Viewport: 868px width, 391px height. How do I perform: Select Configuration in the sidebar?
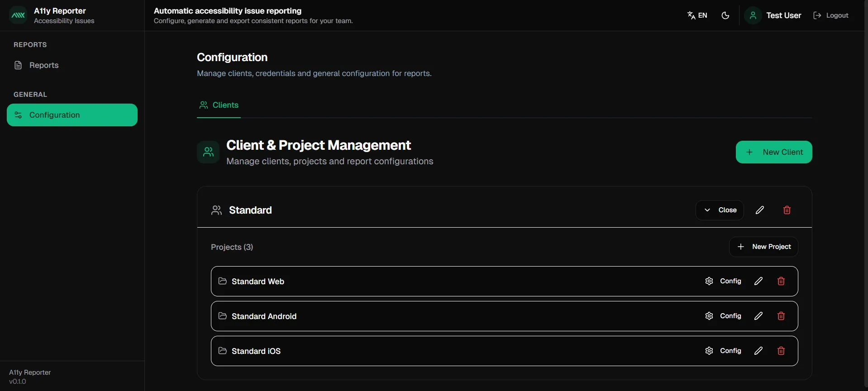(72, 115)
